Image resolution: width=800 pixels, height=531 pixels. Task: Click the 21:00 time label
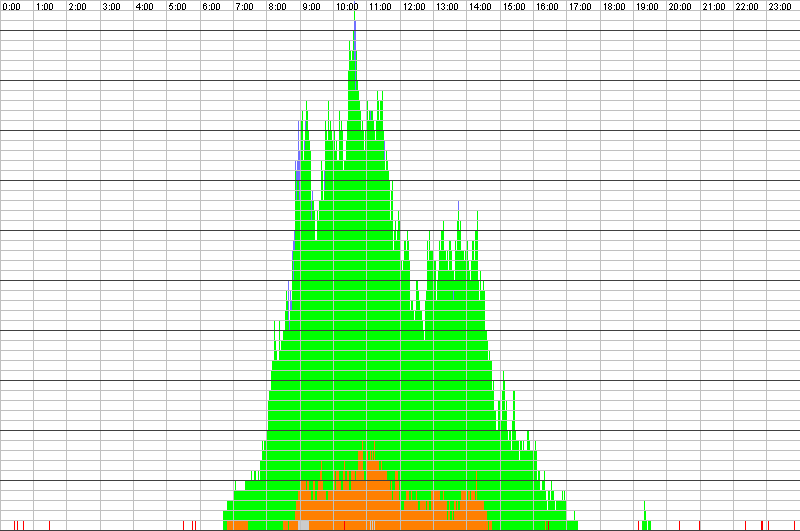click(714, 7)
